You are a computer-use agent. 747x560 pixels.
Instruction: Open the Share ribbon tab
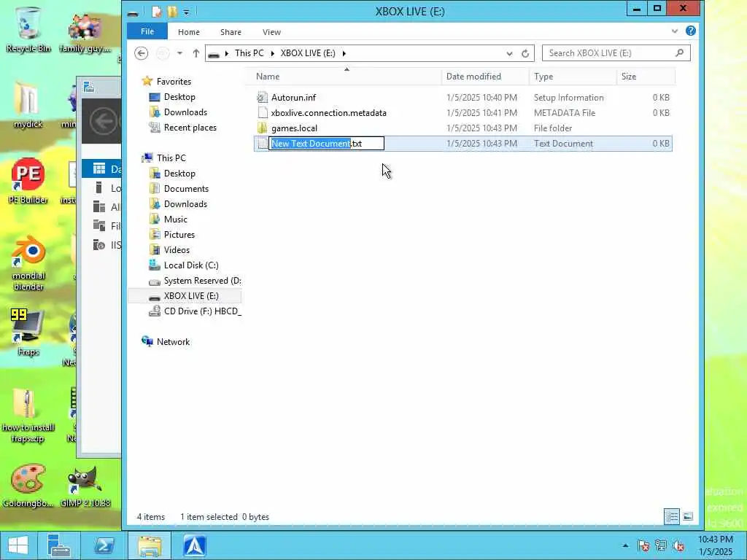pos(231,32)
